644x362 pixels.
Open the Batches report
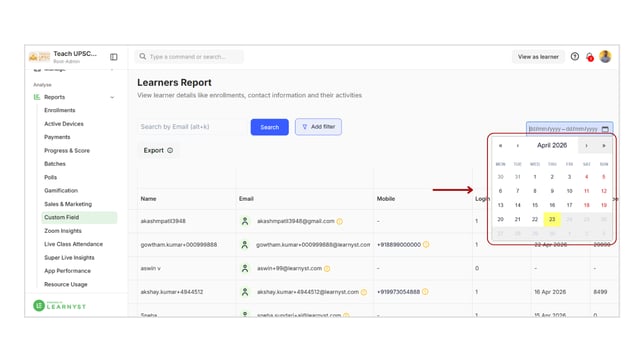pos(55,164)
